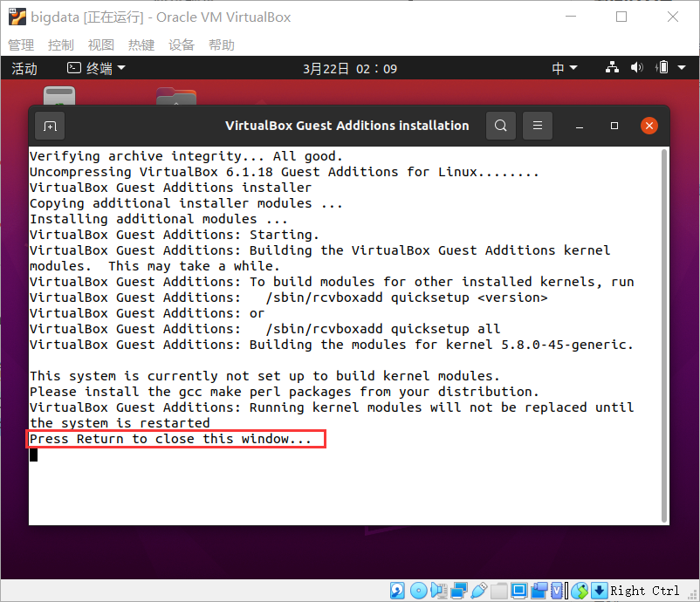
Task: Click the audio status icon in VirtualBox bar
Action: point(439,591)
